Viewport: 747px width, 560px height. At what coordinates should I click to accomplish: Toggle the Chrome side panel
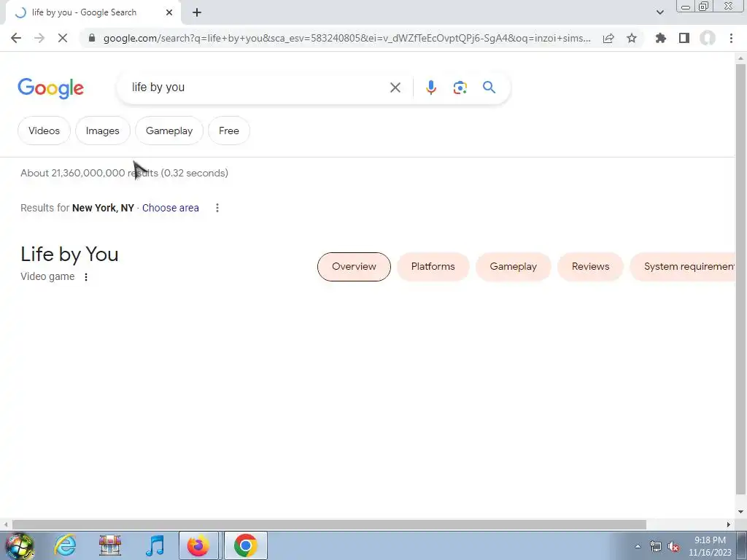point(684,38)
